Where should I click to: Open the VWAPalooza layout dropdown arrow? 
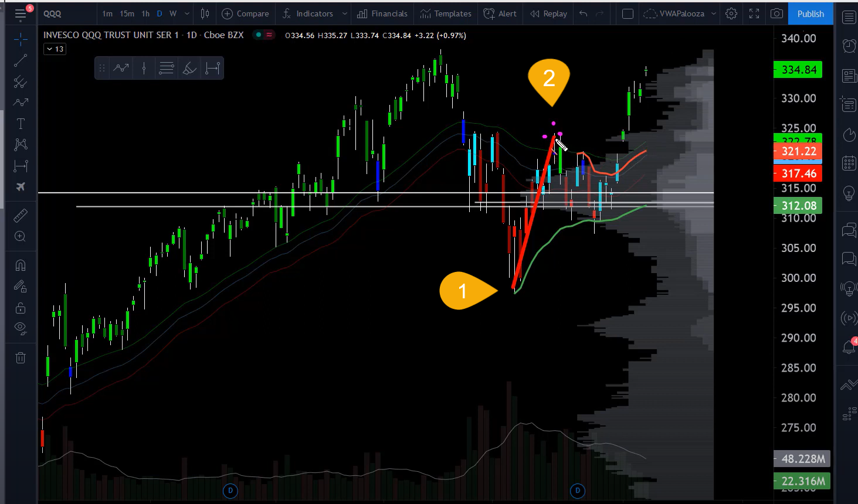pyautogui.click(x=714, y=13)
